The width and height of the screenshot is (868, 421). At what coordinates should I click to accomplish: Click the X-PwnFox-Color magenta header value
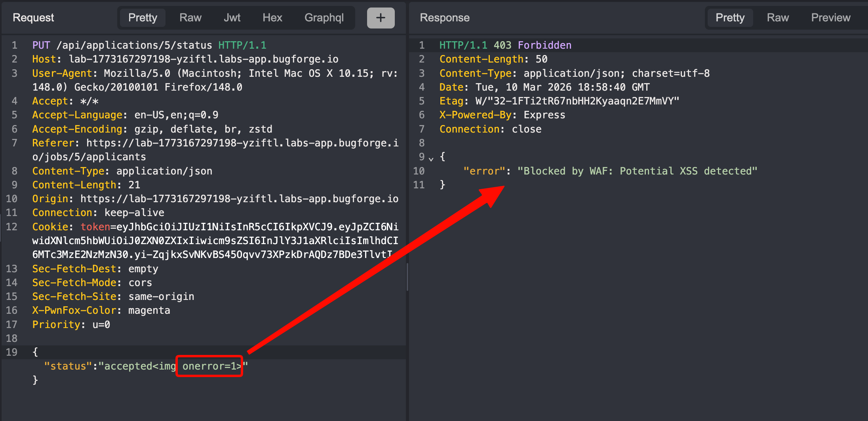coord(149,310)
